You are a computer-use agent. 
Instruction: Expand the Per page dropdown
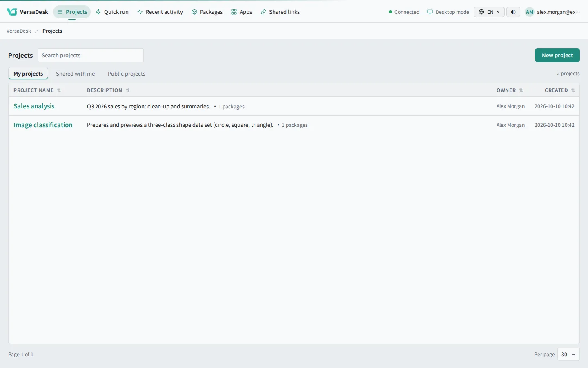[x=568, y=355]
